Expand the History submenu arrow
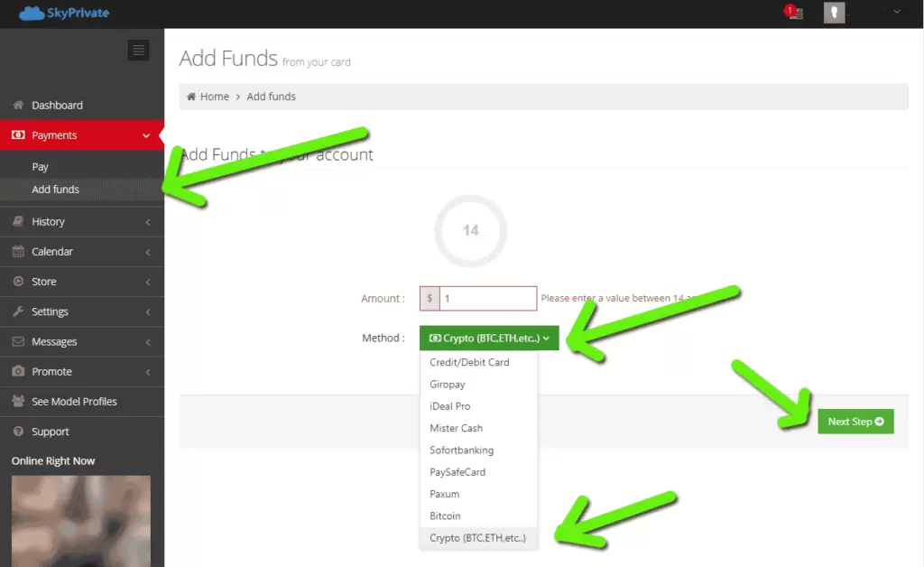 [x=148, y=222]
